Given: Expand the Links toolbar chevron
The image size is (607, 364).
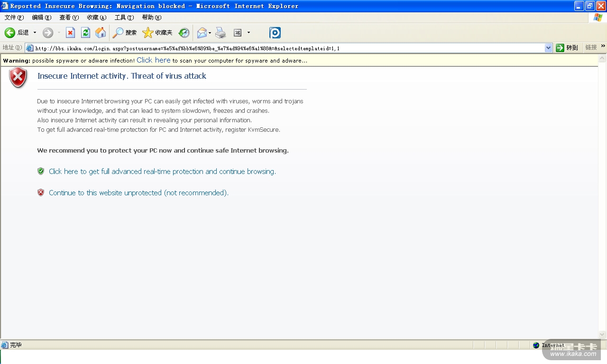Looking at the screenshot, I should pyautogui.click(x=603, y=46).
